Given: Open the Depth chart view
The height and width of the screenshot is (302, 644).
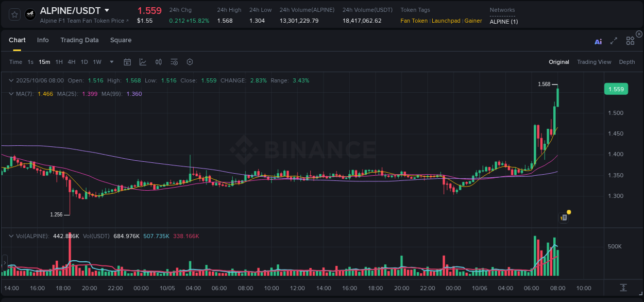Looking at the screenshot, I should coord(626,61).
